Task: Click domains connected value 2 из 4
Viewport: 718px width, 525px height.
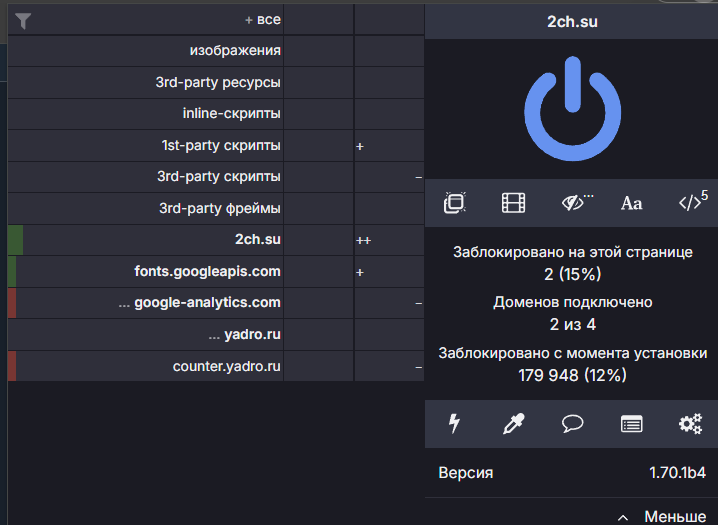Action: (x=572, y=325)
